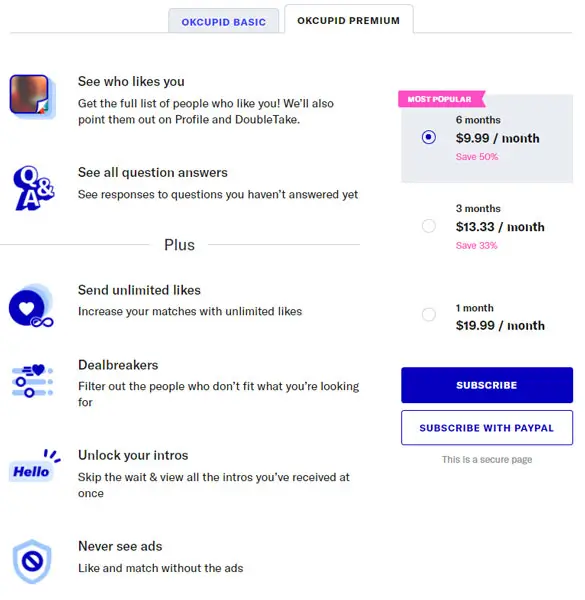
Task: Click the unlimited likes heart icon
Action: point(31,306)
